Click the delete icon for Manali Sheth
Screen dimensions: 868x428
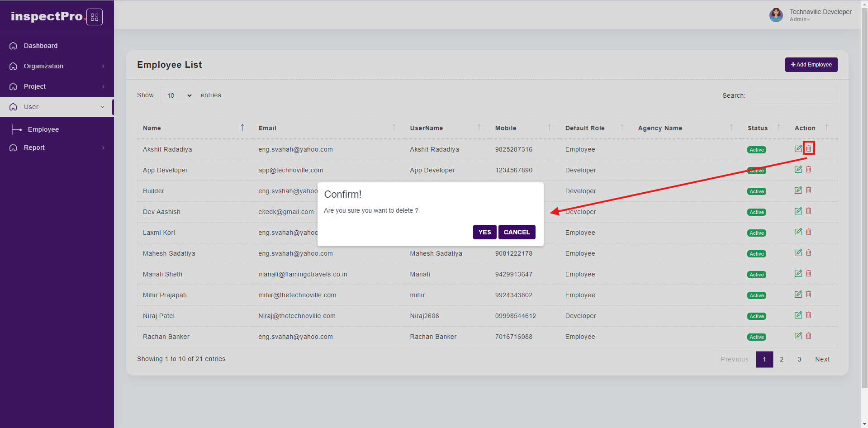click(809, 273)
